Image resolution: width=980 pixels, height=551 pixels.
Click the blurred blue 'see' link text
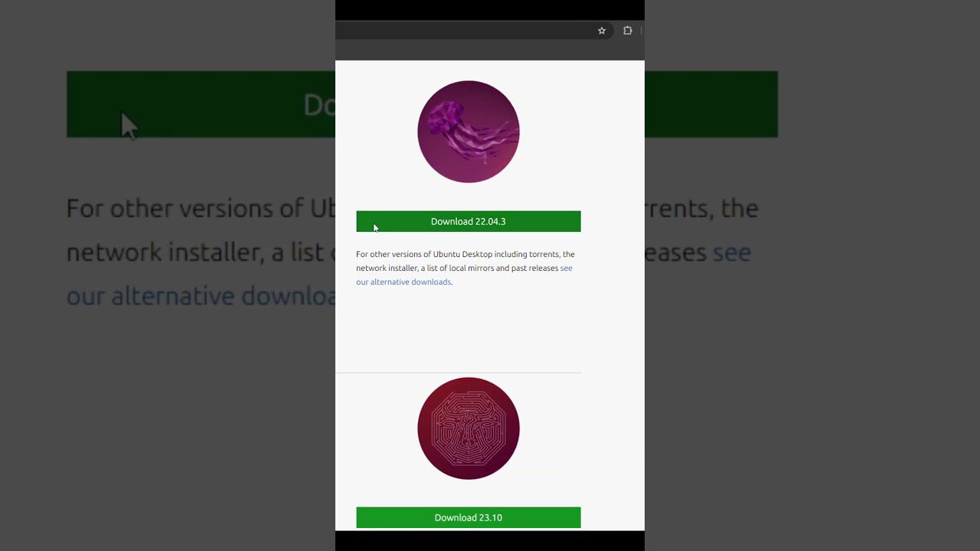pyautogui.click(x=732, y=252)
